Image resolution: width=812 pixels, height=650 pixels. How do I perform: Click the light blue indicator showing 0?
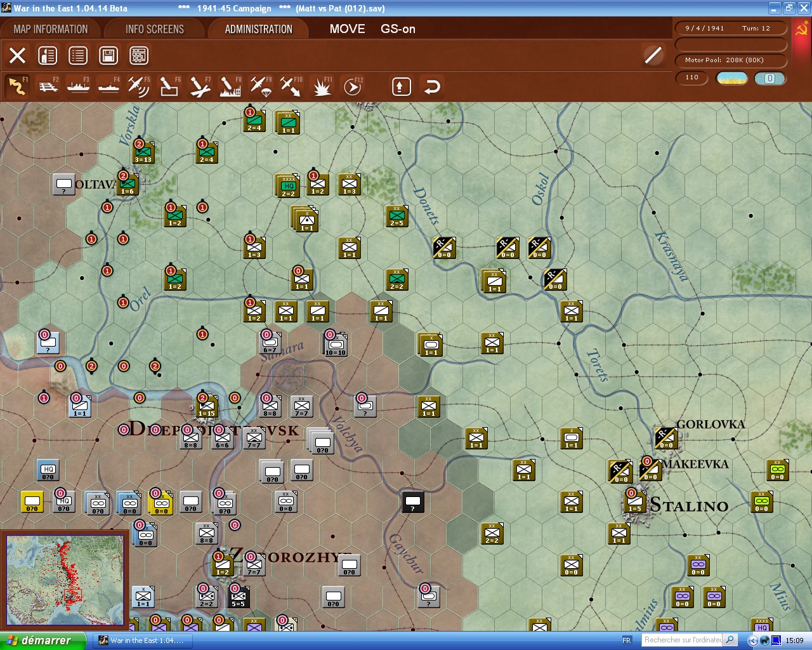coord(769,78)
